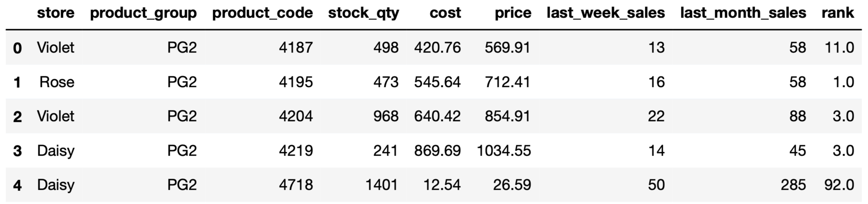Click the product_group column header
Viewport: 868px width, 204px height.
(x=143, y=13)
